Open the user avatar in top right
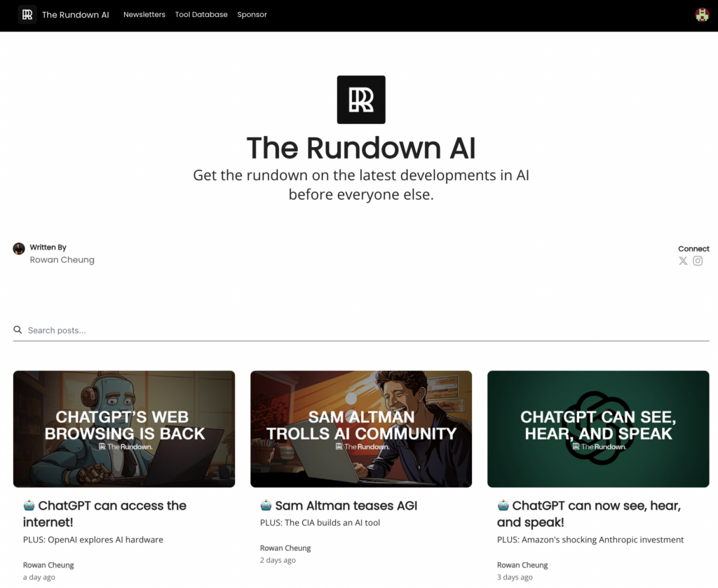The width and height of the screenshot is (718, 588). 701,15
